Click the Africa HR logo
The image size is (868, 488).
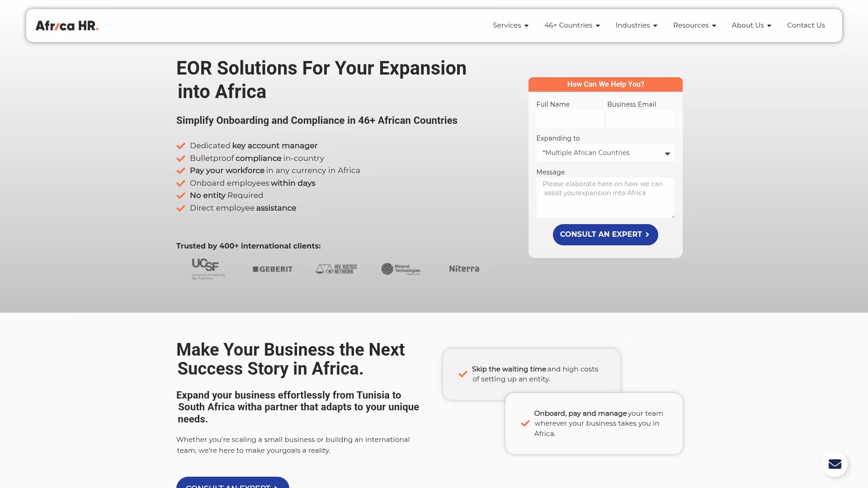[x=66, y=25]
